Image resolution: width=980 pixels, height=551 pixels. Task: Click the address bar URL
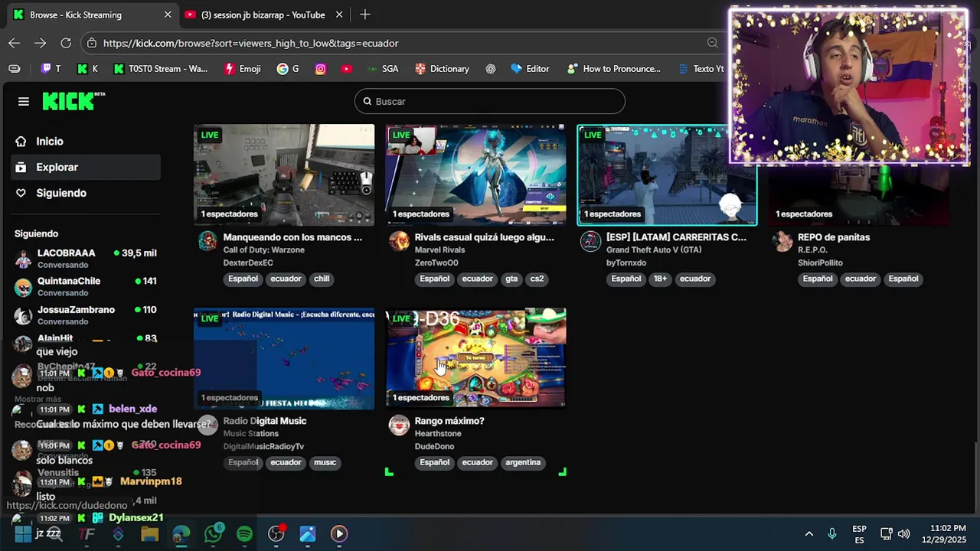tap(251, 43)
